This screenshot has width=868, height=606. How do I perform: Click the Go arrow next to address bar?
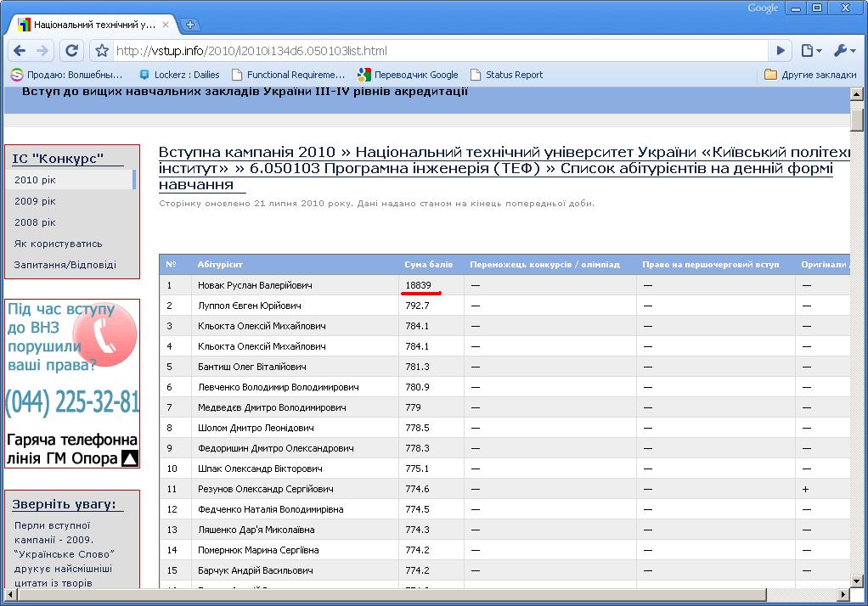click(x=781, y=51)
